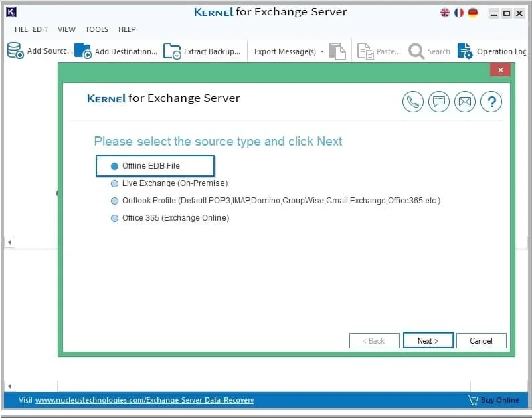The height and width of the screenshot is (418, 532).
Task: Click Buy Online text link
Action: pyautogui.click(x=500, y=400)
